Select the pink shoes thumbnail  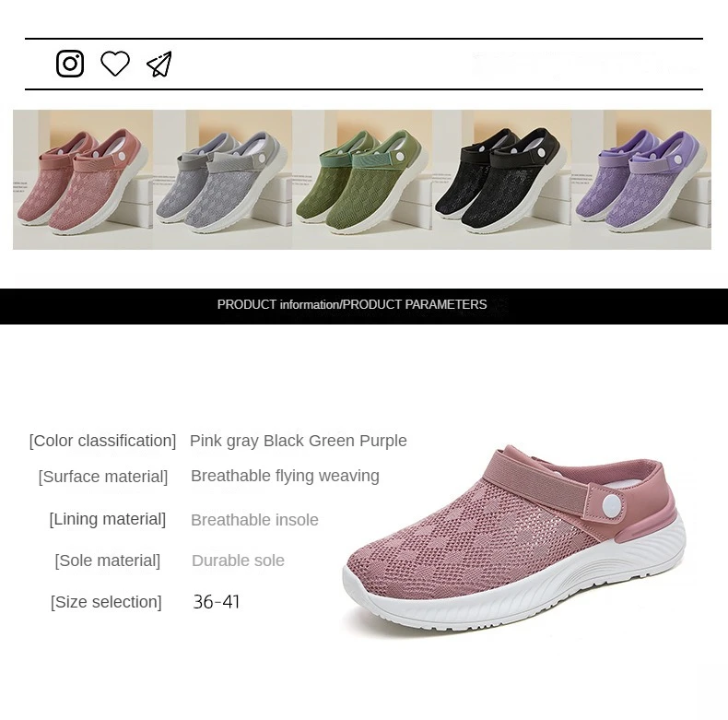pyautogui.click(x=83, y=180)
